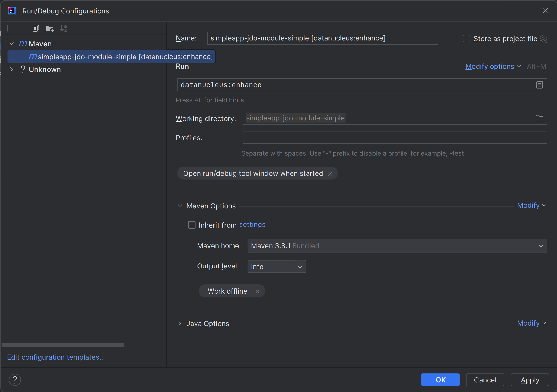Click into the Profiles input field
The height and width of the screenshot is (392, 557).
[x=395, y=138]
